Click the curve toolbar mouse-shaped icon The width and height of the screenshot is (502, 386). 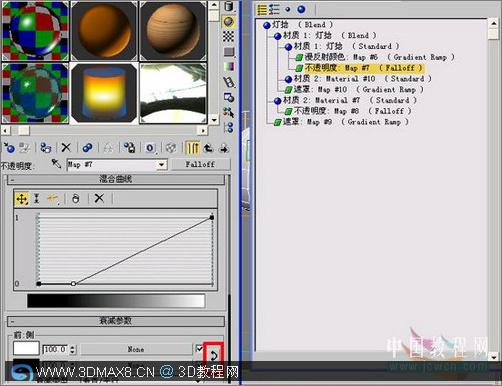(76, 199)
